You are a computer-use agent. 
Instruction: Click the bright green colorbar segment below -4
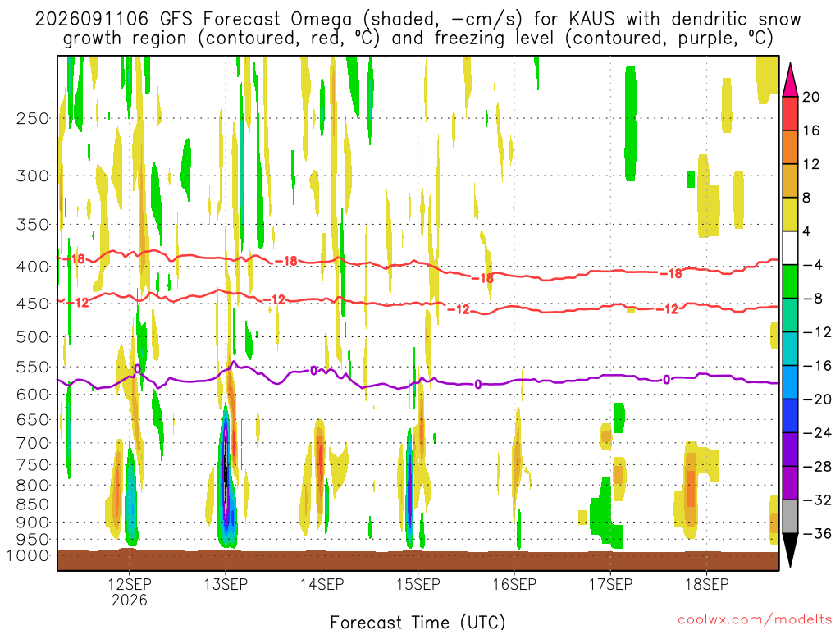790,282
